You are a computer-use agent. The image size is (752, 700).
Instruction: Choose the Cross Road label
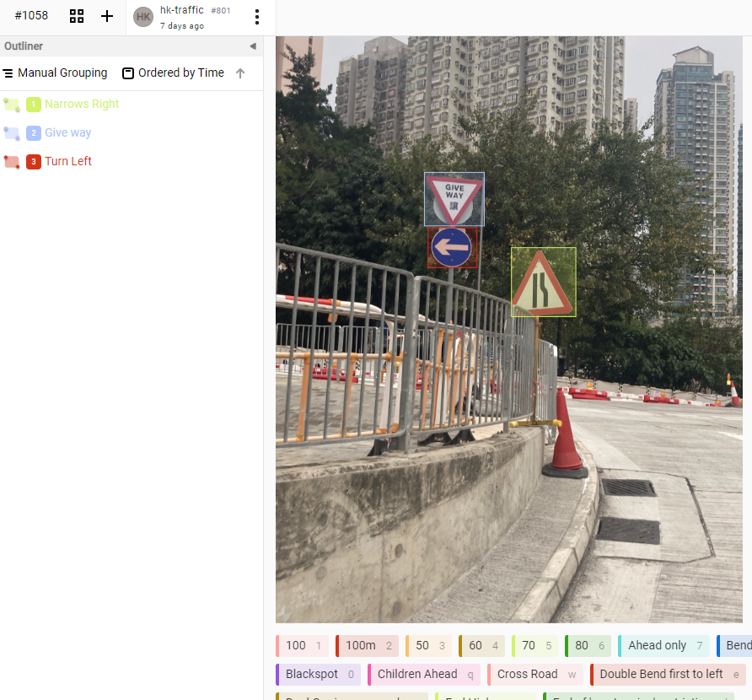click(535, 675)
